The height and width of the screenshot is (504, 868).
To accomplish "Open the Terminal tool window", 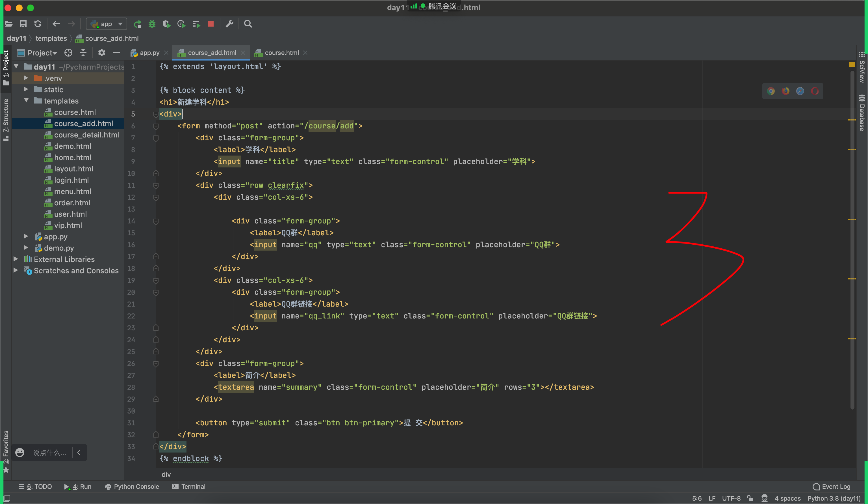I will pos(189,486).
